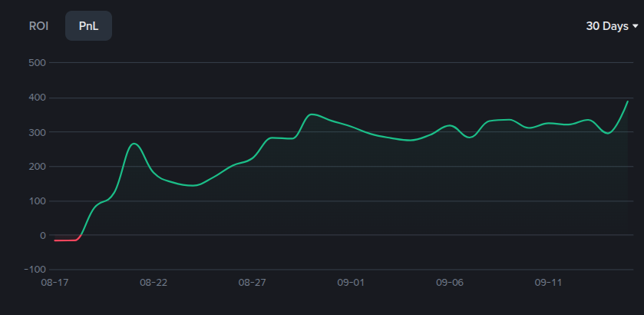Select the PnL tab
Image resolution: width=644 pixels, height=315 pixels.
(89, 26)
